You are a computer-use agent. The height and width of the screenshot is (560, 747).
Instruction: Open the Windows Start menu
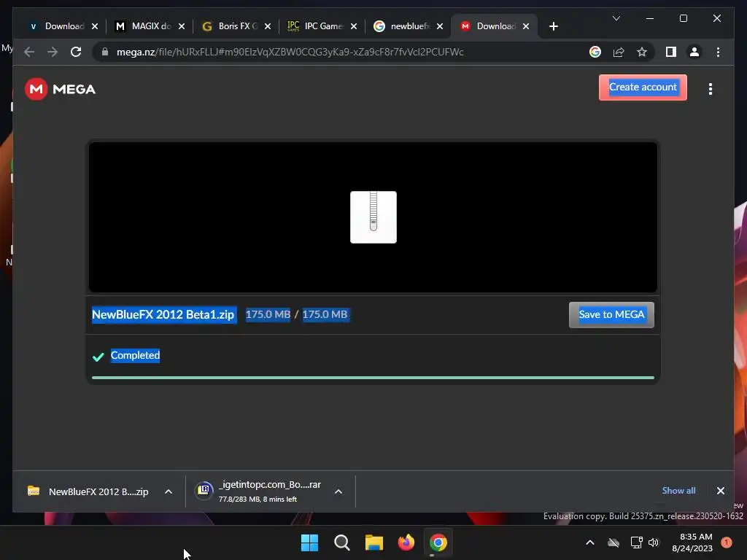pos(309,542)
